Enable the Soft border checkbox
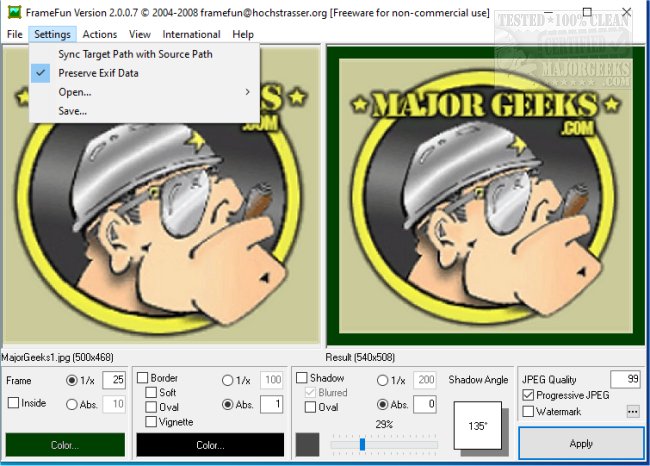 (151, 392)
